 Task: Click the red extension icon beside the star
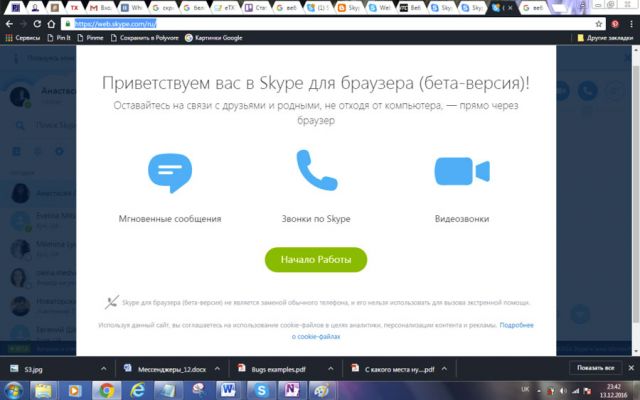click(x=615, y=24)
